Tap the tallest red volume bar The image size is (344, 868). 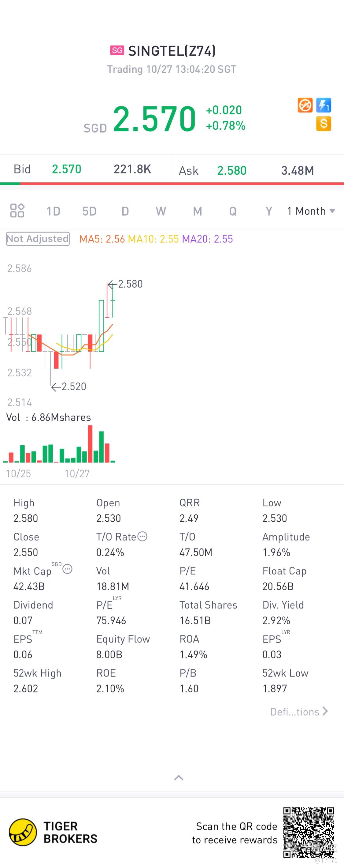point(90,444)
